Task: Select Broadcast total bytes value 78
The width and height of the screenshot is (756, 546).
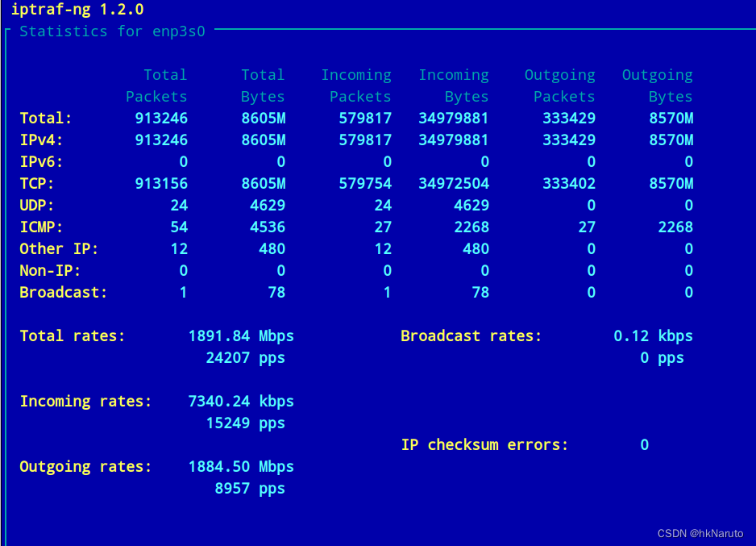Action: point(276,292)
